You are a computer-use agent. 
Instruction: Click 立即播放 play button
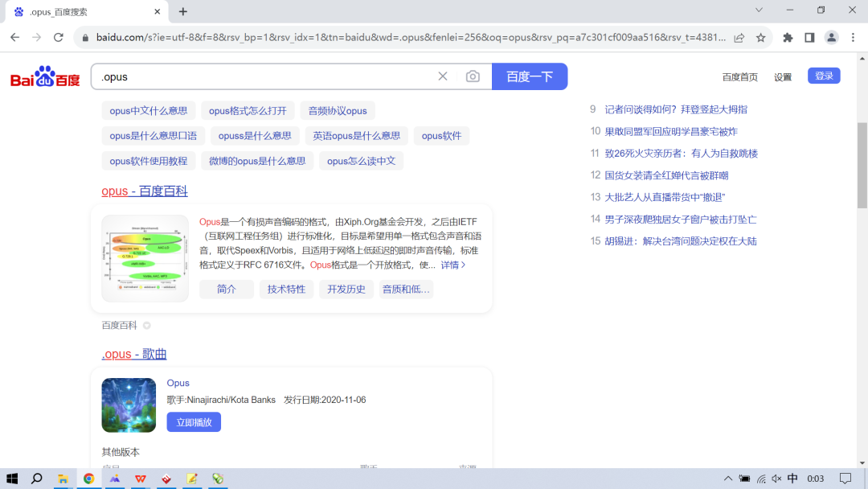[x=194, y=422]
